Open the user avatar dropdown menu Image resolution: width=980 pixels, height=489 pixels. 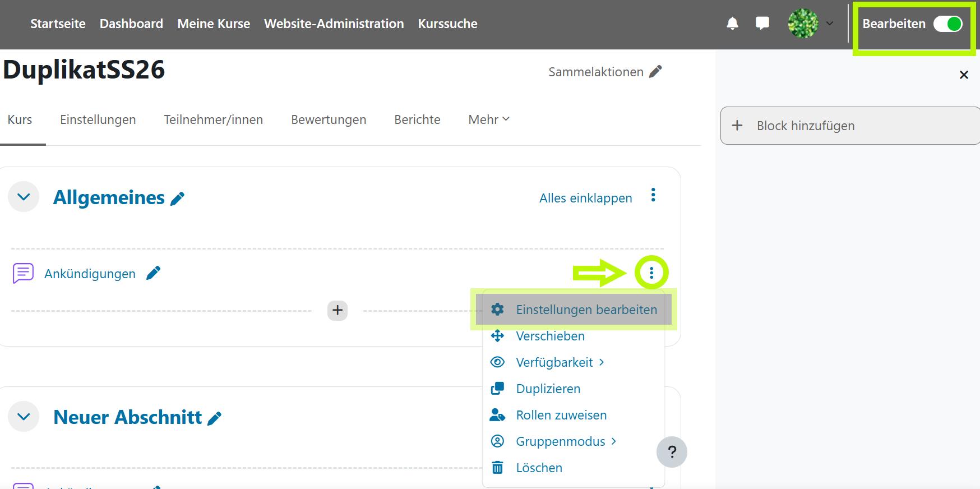[810, 24]
